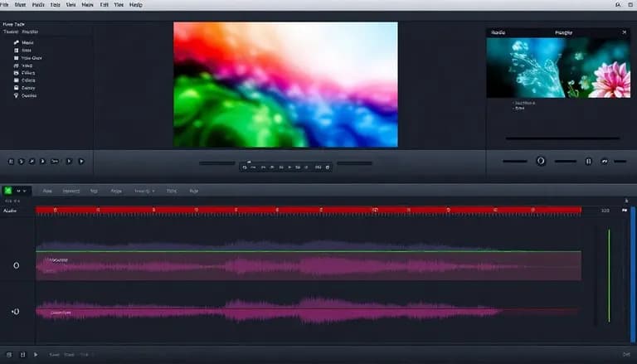Select the wrench icon row in left panel
637x364 pixels.
[x=24, y=42]
